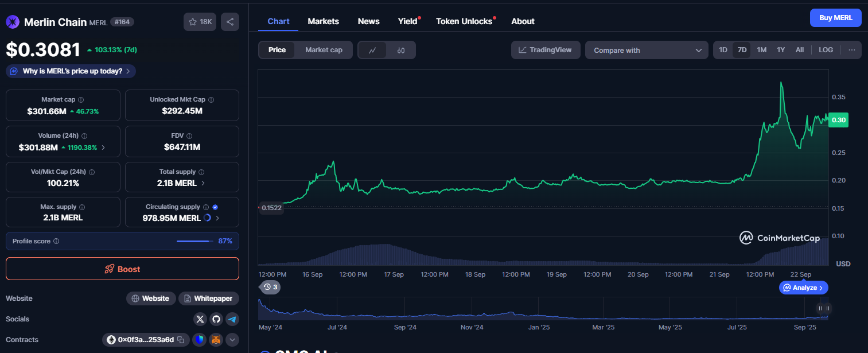Image resolution: width=868 pixels, height=353 pixels.
Task: Click the Vol/Mkt Cap info icon
Action: pos(92,172)
